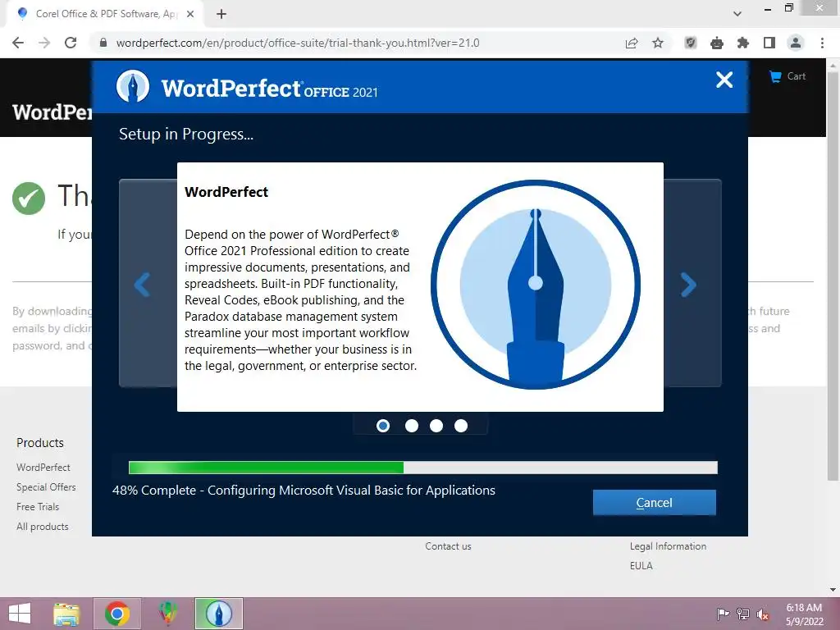Open the Chrome profile avatar
The height and width of the screenshot is (630, 840).
click(796, 43)
